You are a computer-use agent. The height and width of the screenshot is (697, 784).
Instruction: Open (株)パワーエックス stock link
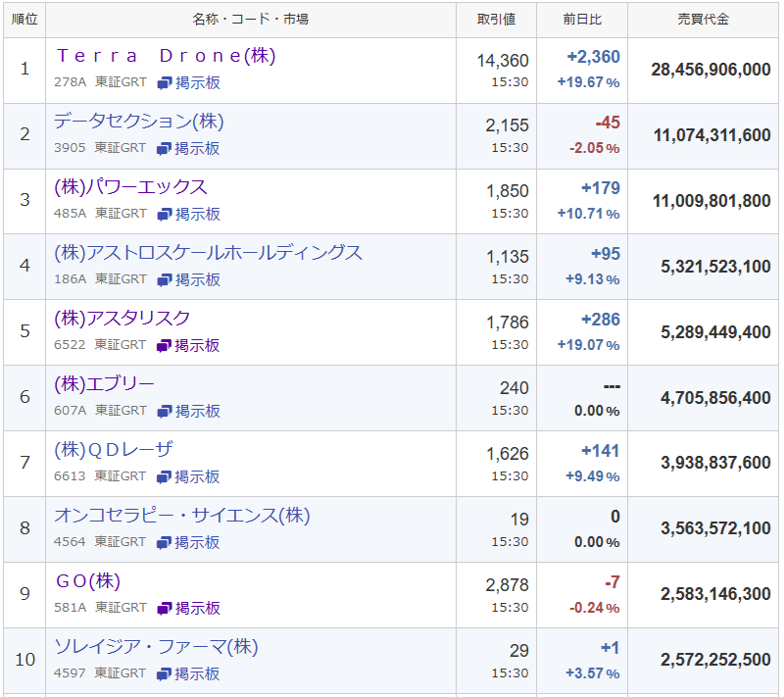tap(130, 187)
